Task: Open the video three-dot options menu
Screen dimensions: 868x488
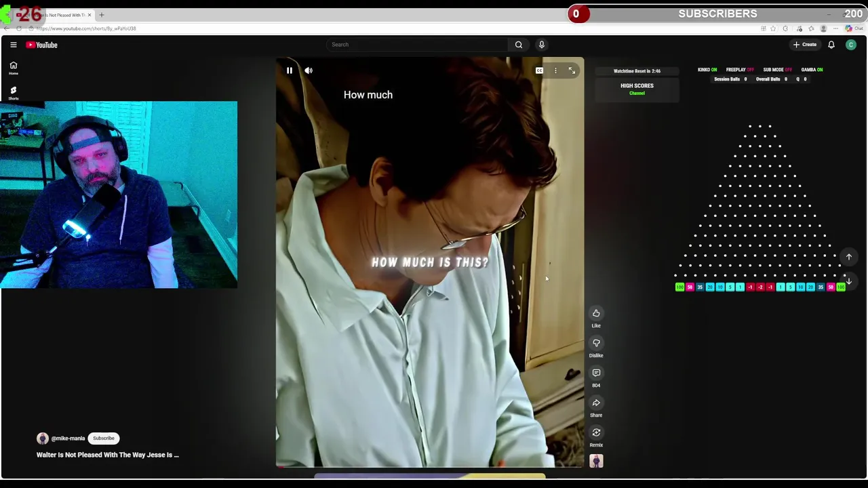Action: (555, 70)
